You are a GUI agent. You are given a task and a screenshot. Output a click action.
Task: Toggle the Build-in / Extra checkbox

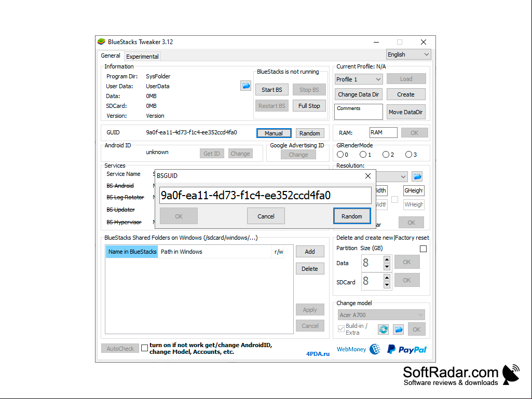point(341,329)
